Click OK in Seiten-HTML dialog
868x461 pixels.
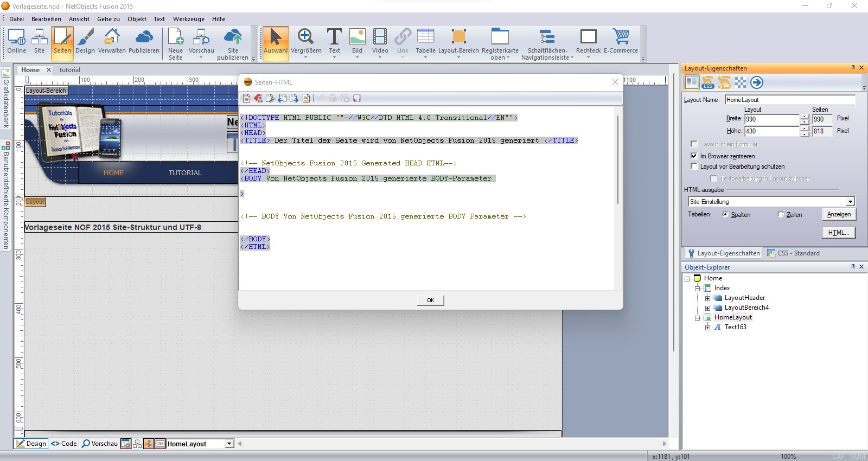[x=430, y=300]
